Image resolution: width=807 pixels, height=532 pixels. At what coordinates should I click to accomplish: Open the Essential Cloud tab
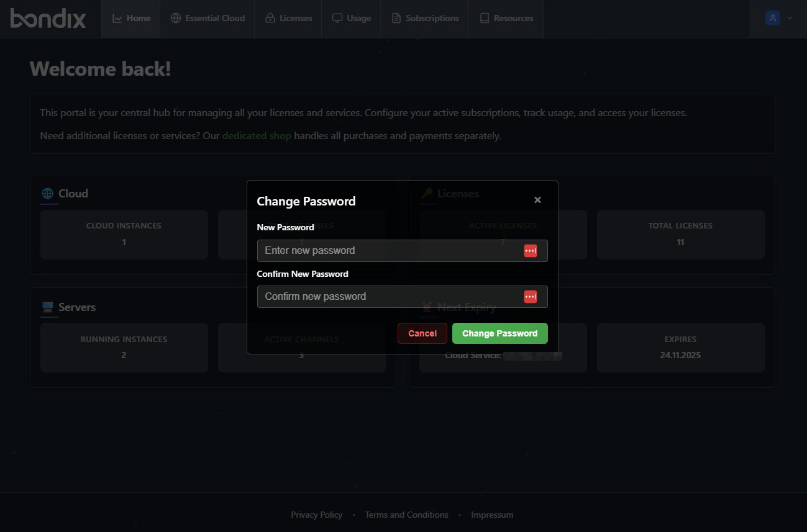pos(207,19)
